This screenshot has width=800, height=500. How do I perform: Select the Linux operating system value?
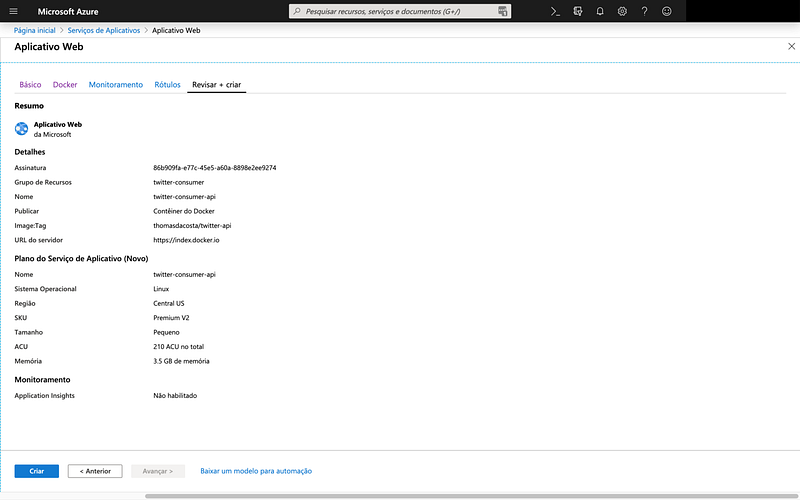(161, 289)
